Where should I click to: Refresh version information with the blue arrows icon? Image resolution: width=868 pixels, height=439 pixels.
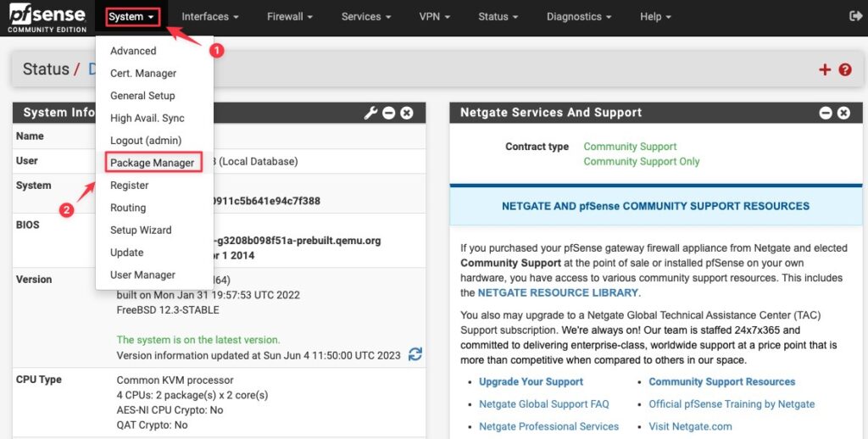(x=415, y=353)
